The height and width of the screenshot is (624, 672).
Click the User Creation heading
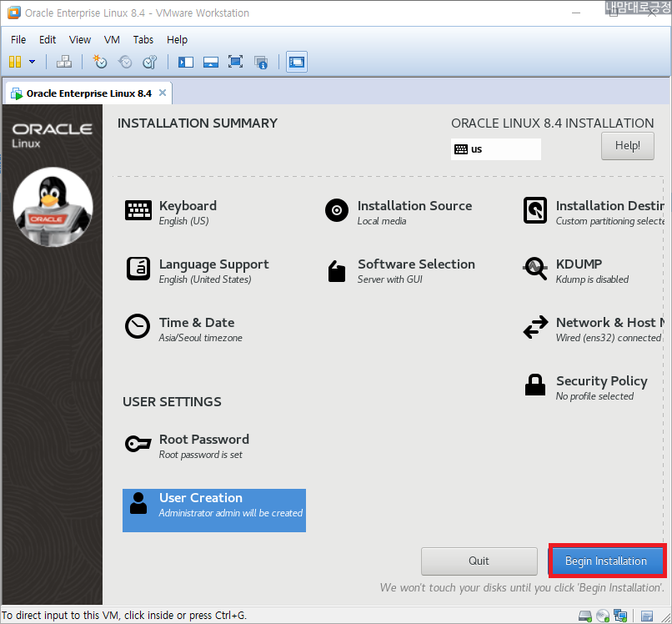click(201, 498)
